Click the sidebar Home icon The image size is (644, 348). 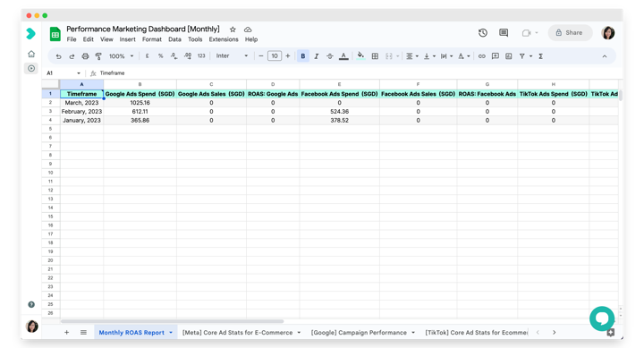31,54
